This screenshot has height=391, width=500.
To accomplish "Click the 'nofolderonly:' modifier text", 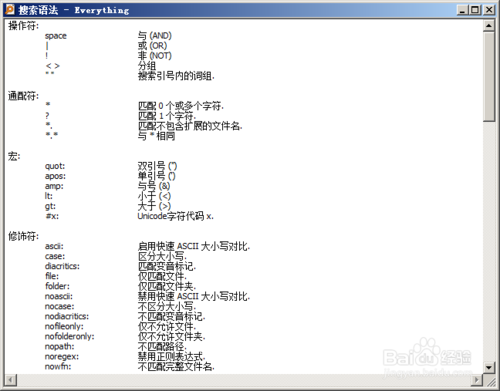I will [69, 336].
